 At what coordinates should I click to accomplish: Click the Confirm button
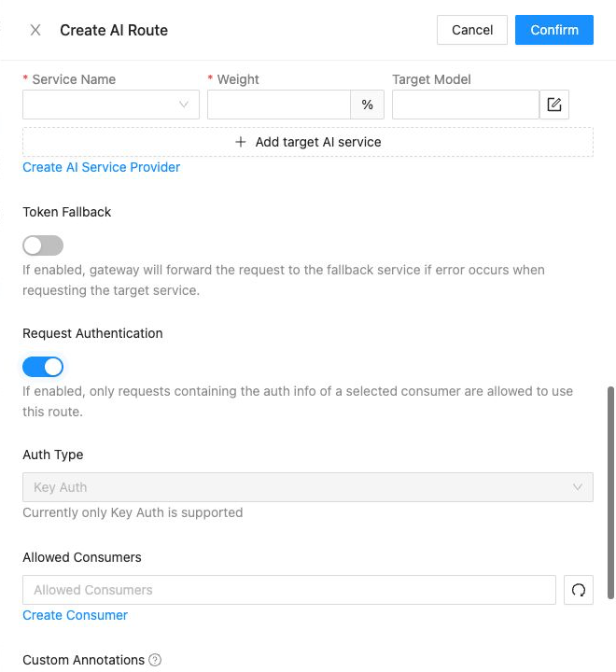[553, 30]
